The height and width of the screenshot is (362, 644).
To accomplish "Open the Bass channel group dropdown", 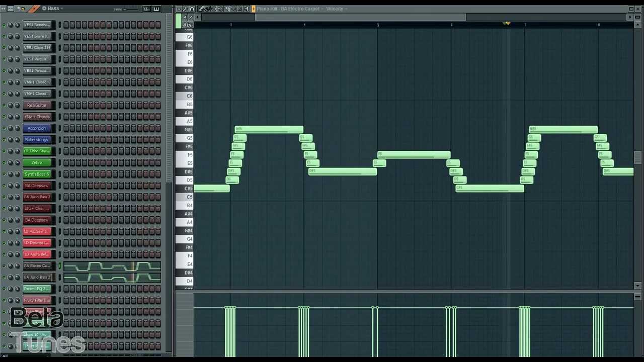I will (x=62, y=9).
